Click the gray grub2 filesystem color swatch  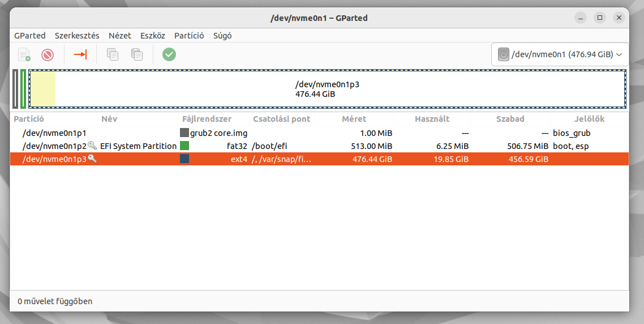[x=184, y=133]
